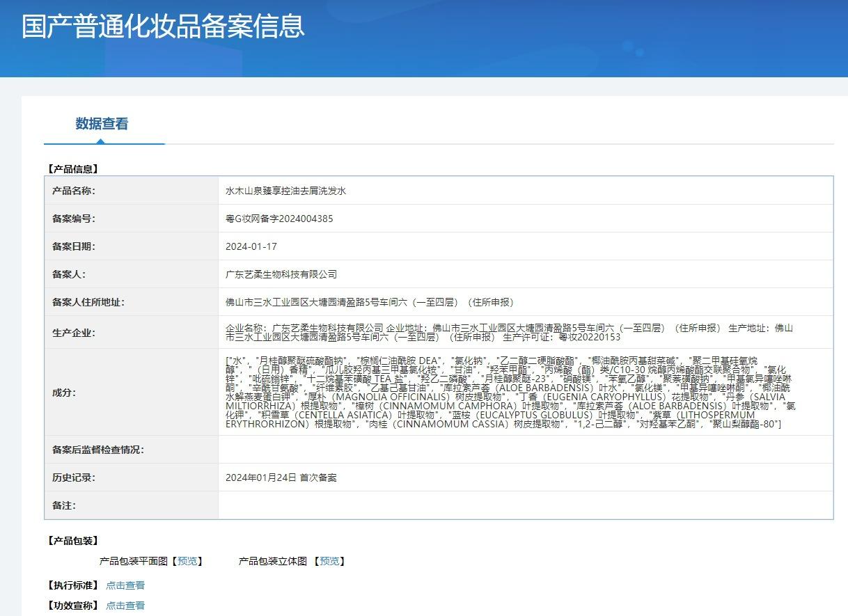Click the 生产企业 details text
Viewport: 848px width, 616px height.
point(508,332)
